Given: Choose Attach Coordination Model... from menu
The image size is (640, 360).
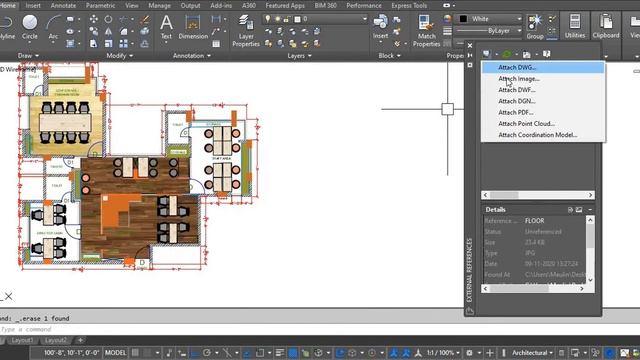Looking at the screenshot, I should [x=543, y=135].
